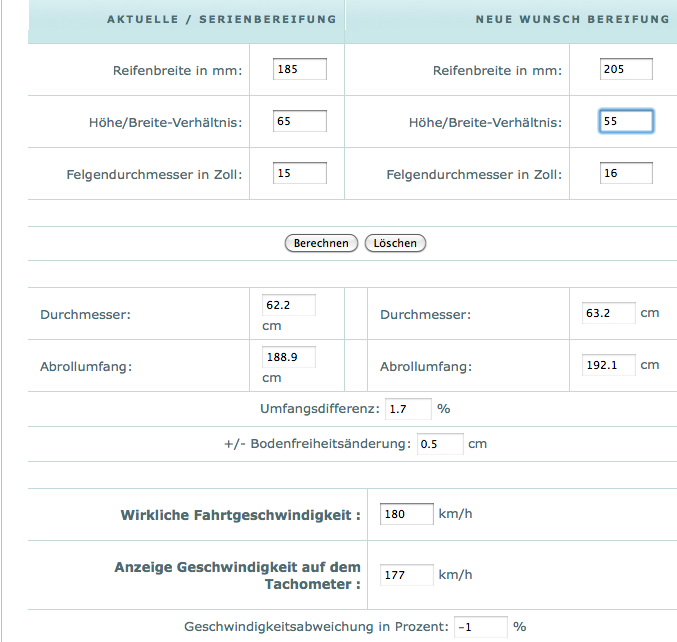Click left 'Höhe/Breite-Verhältnis:' label
This screenshot has width=677, height=642.
(165, 123)
